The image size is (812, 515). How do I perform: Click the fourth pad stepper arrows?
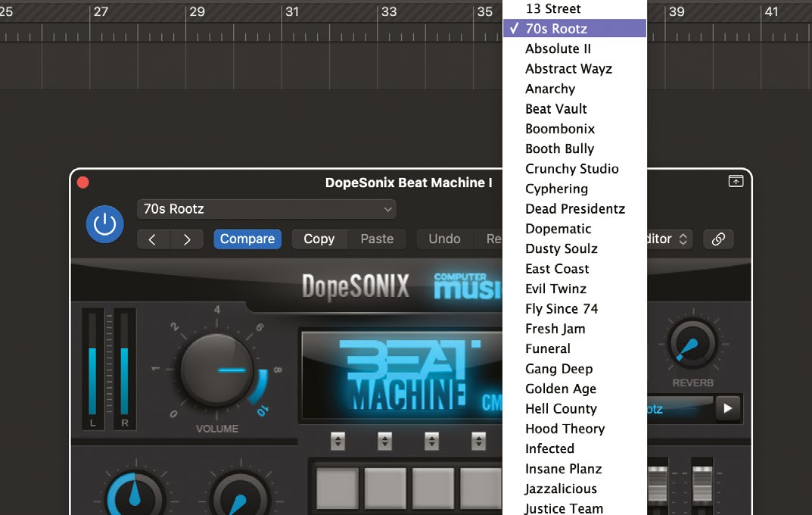tap(478, 441)
